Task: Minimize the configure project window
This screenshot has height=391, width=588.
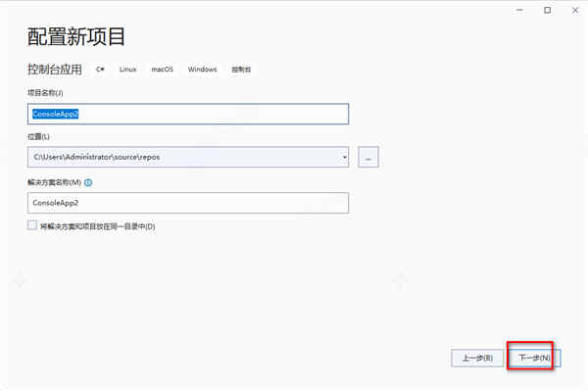Action: coord(519,10)
